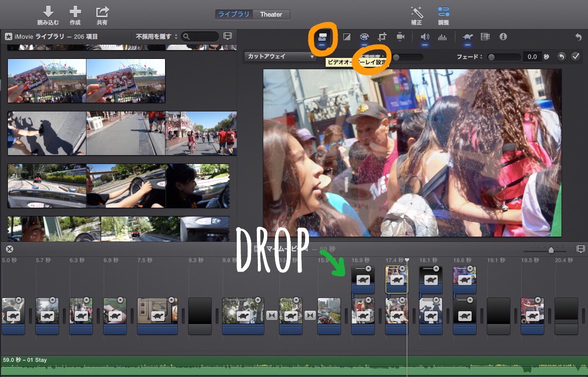Image resolution: width=588 pixels, height=377 pixels.
Task: Open noise reduction and equalizer icon
Action: (x=442, y=37)
